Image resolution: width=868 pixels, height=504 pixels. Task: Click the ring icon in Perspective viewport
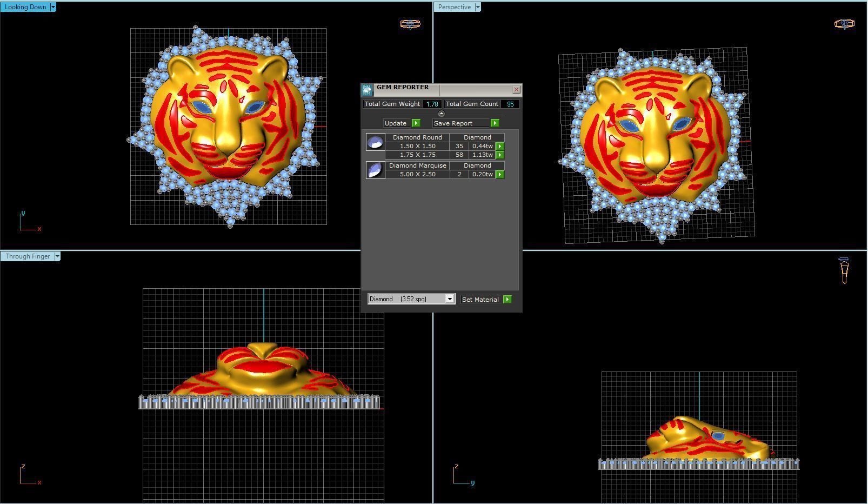pyautogui.click(x=845, y=24)
